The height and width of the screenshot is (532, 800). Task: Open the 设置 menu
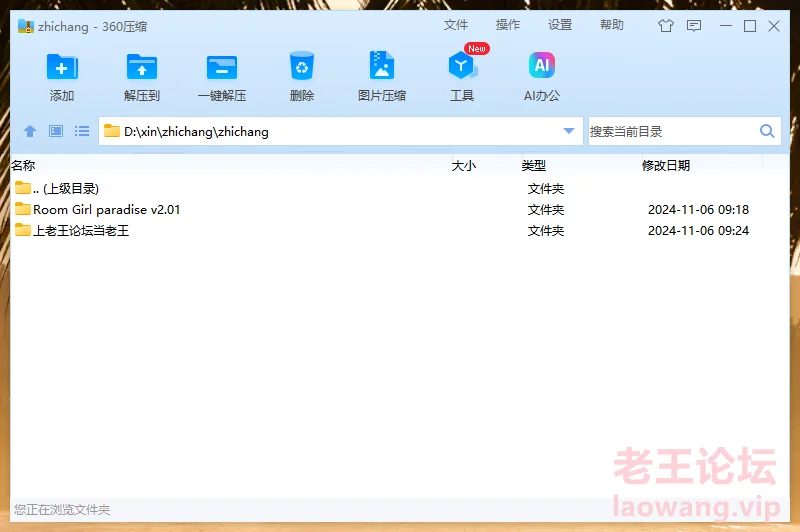pyautogui.click(x=560, y=25)
